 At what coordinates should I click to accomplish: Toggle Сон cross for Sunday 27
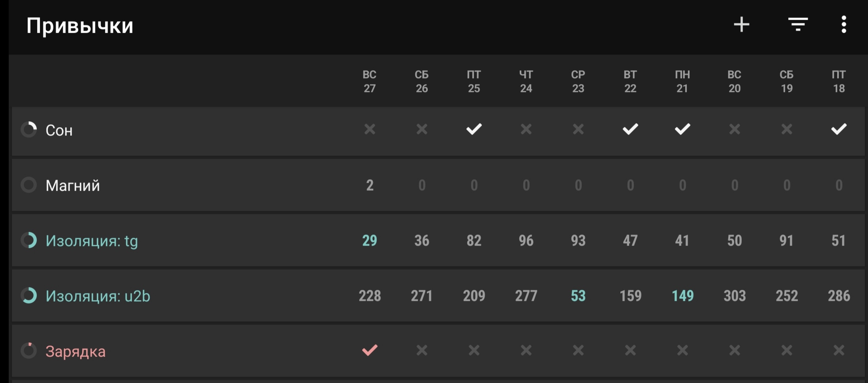click(x=370, y=129)
